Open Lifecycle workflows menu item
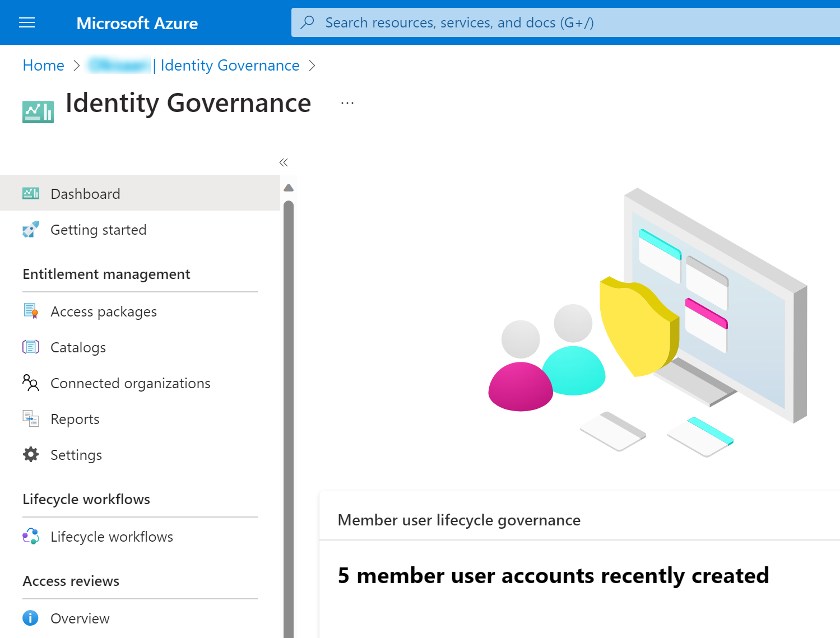This screenshot has width=840, height=638. (x=140, y=536)
